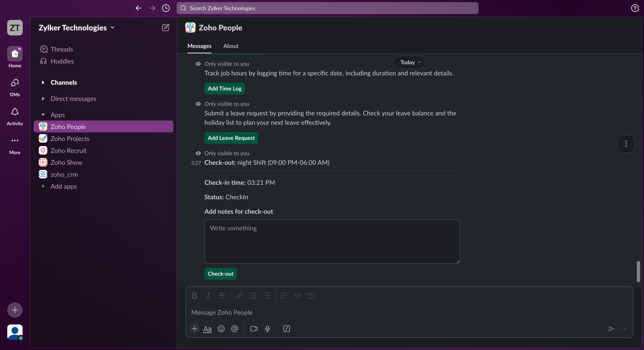Toggle strikethrough formatting
The image size is (644, 350).
(x=222, y=295)
